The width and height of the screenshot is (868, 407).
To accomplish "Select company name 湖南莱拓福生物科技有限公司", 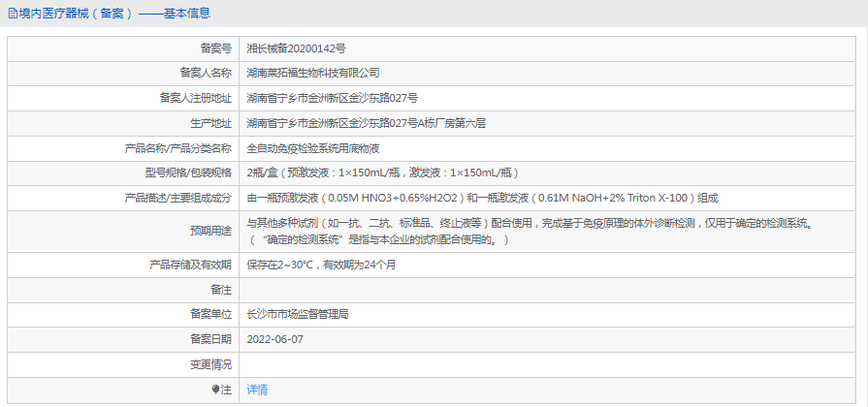I will [x=312, y=73].
